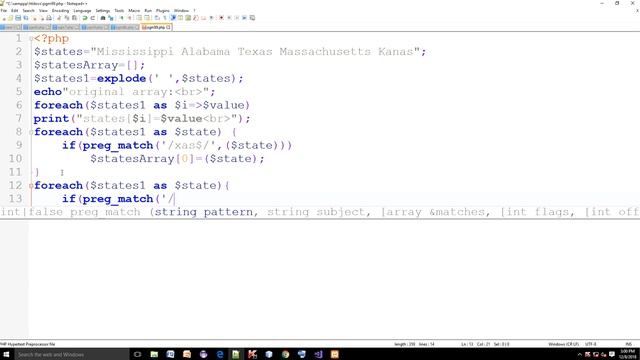Click the preg_match function hint tooltip
The image size is (640, 360).
[320, 212]
